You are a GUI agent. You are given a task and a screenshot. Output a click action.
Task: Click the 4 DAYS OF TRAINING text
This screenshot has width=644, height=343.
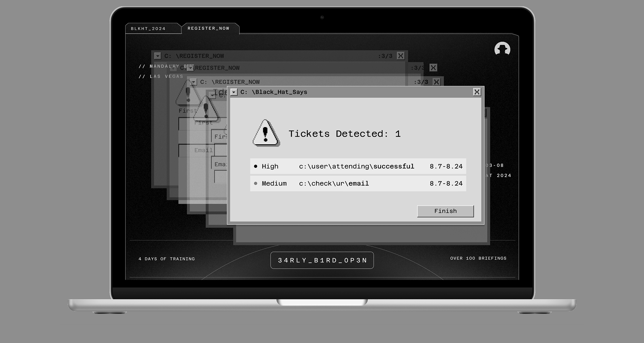[x=167, y=259]
